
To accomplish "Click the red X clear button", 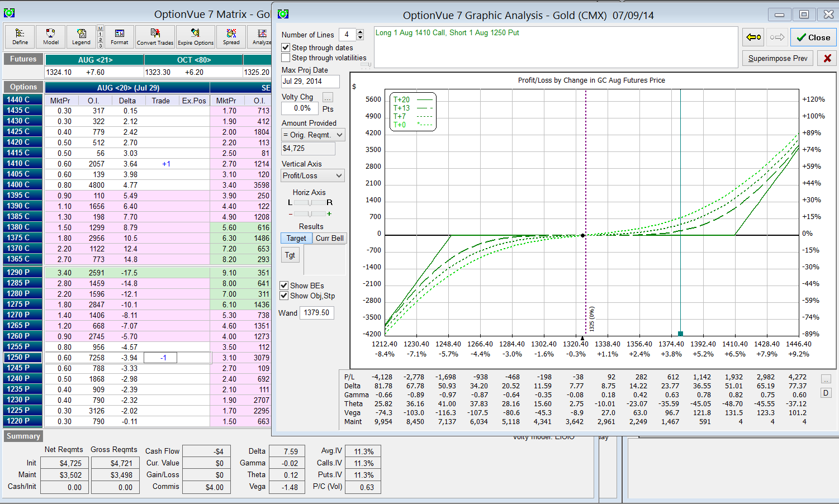I will coord(827,58).
